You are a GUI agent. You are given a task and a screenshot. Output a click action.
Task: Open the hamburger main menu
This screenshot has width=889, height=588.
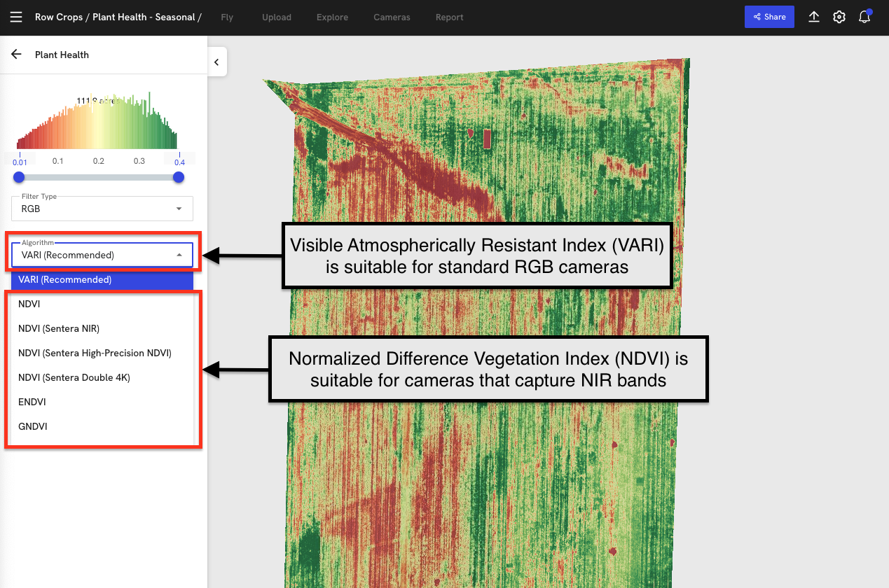click(16, 17)
